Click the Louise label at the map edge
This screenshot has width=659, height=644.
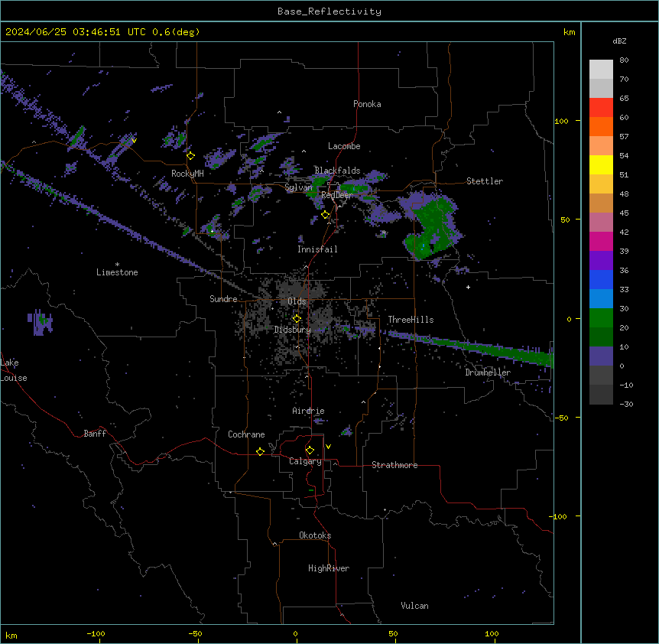(14, 378)
